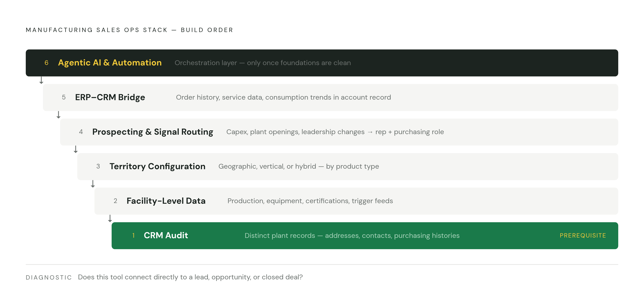The height and width of the screenshot is (308, 644).
Task: Click 'Orchestration layer — only once foundations are clean'
Action: 262,63
